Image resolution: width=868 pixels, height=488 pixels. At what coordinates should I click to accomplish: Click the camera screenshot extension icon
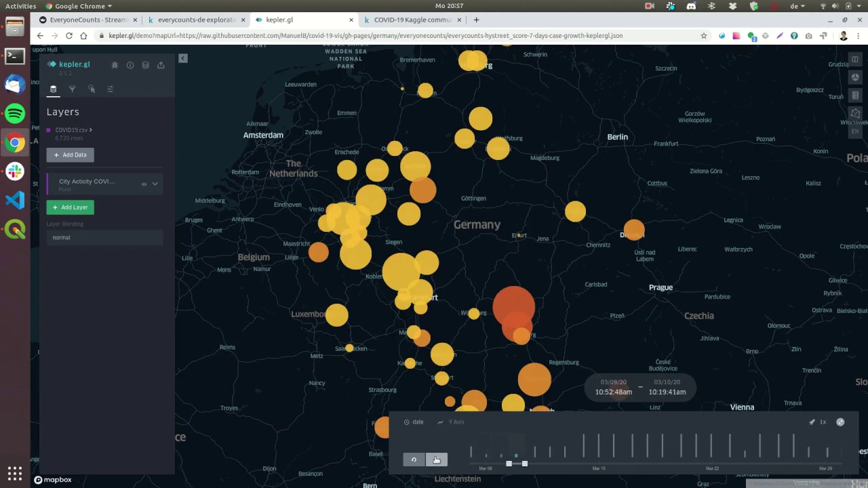coord(808,36)
